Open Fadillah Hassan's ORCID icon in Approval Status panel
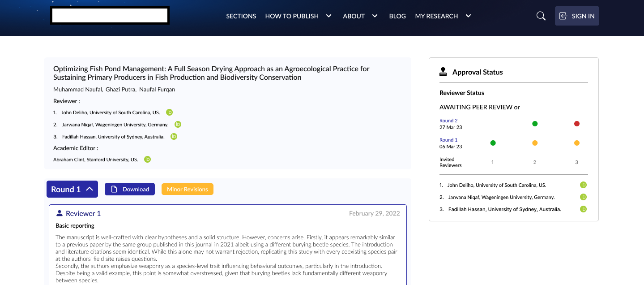 tap(583, 209)
